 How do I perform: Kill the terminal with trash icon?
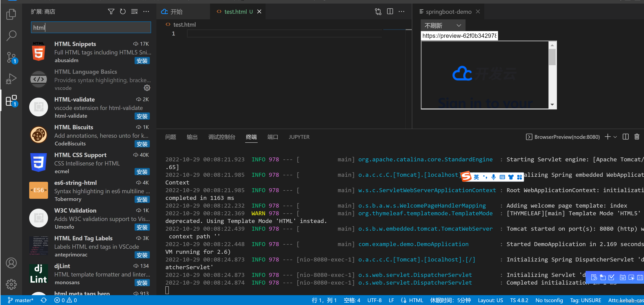coord(637,137)
